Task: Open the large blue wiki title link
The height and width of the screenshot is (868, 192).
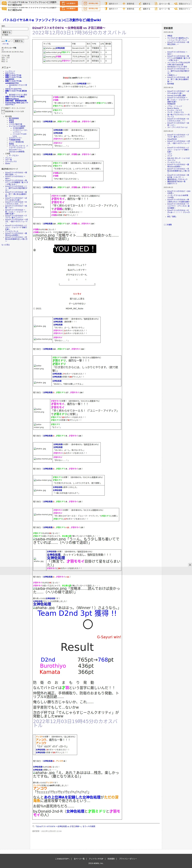Action: 52,20
